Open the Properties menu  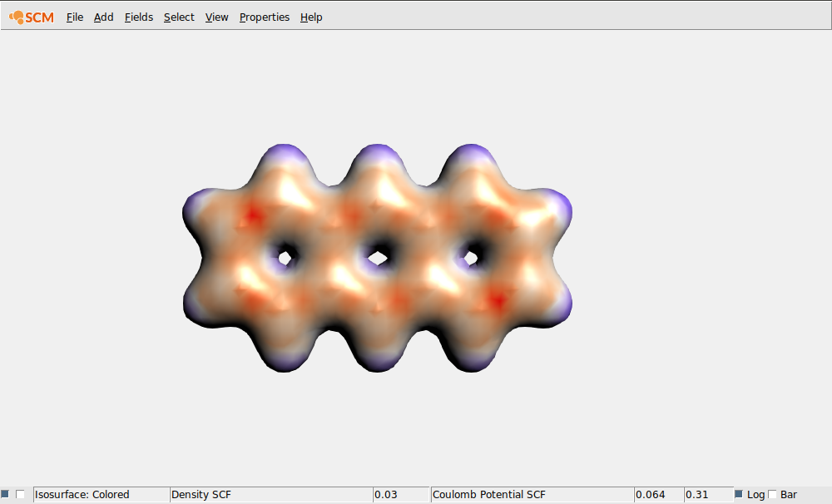[x=265, y=17]
